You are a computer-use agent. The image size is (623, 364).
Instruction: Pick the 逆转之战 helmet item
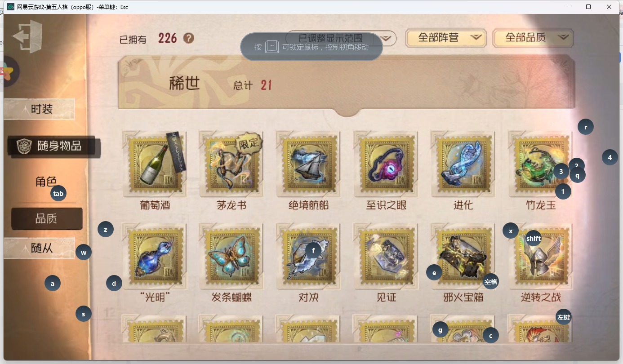pos(540,257)
